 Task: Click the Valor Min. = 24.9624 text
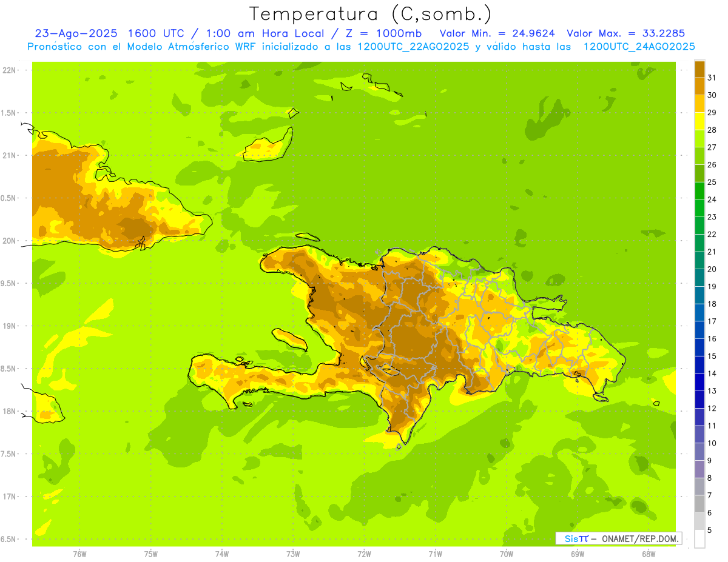[x=497, y=33]
